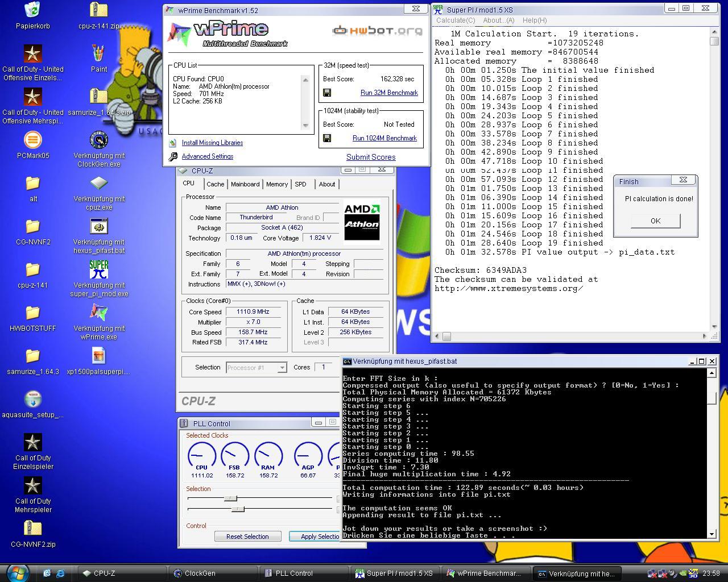Switch to the SPD tab in CPU-Z

click(300, 184)
